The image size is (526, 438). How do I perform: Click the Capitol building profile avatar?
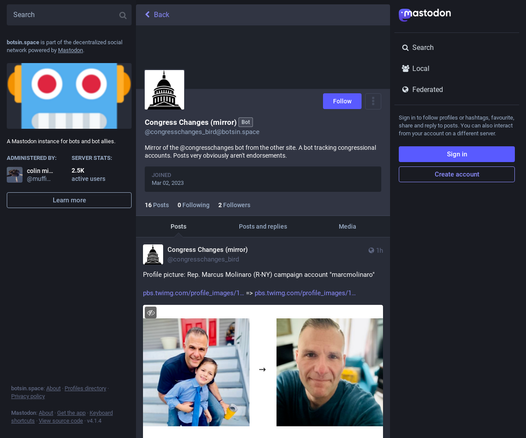point(164,90)
